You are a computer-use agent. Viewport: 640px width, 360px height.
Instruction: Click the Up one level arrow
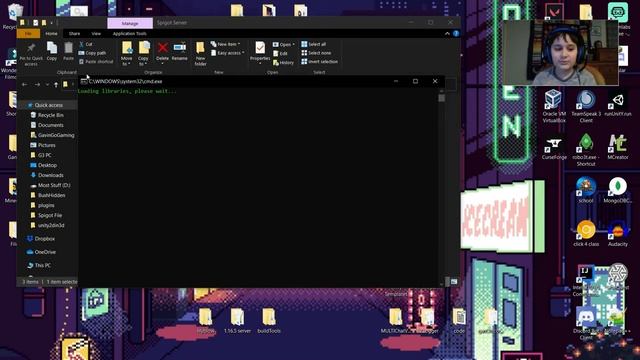click(56, 84)
